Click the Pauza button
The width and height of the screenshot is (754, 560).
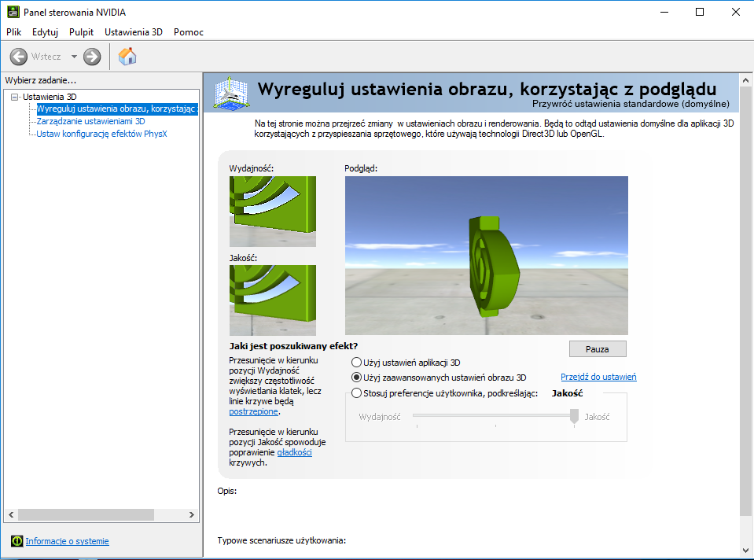pyautogui.click(x=598, y=349)
